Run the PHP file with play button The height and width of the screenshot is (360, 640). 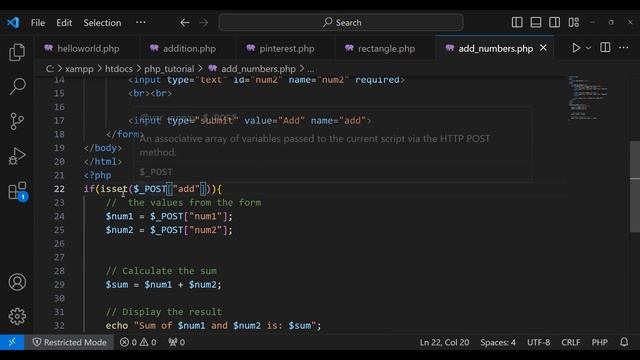(x=576, y=48)
